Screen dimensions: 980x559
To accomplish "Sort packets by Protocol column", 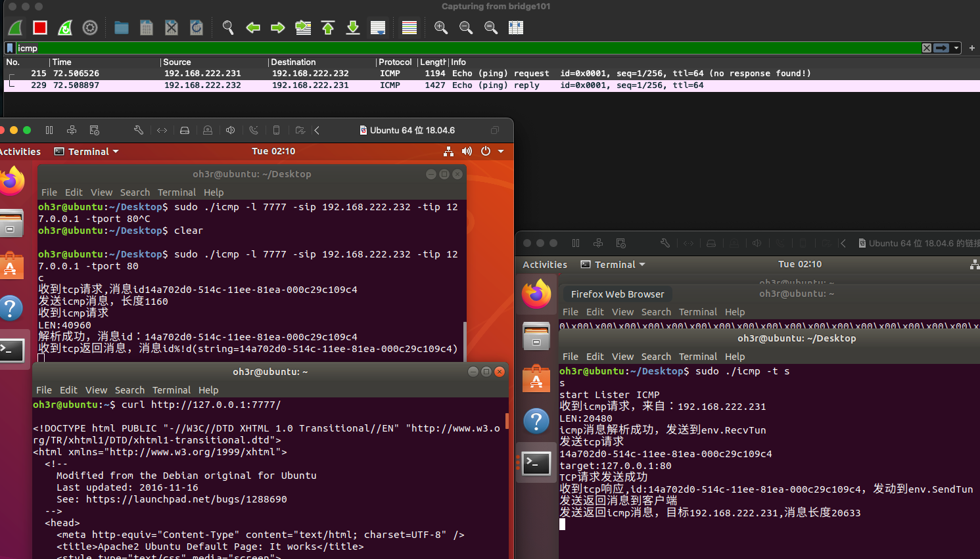I will coord(395,62).
